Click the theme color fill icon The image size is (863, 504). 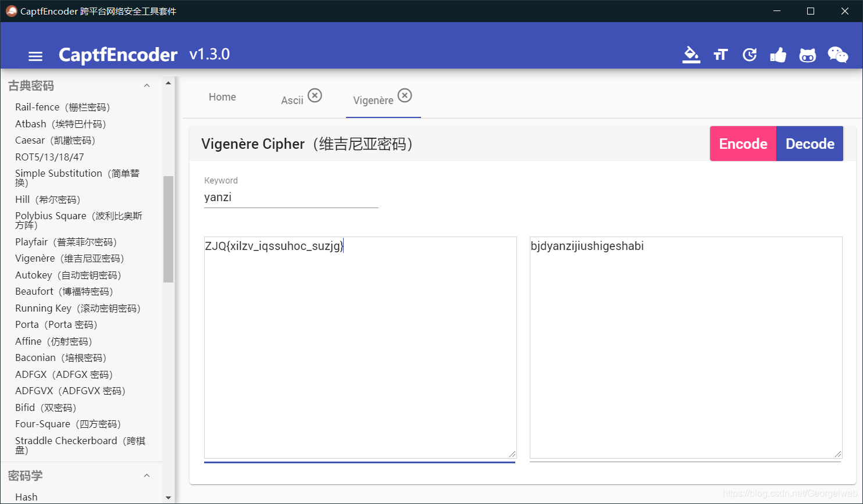(x=691, y=55)
